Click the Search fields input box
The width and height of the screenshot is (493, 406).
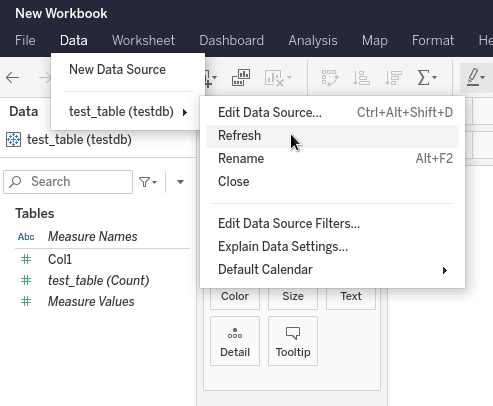click(68, 182)
